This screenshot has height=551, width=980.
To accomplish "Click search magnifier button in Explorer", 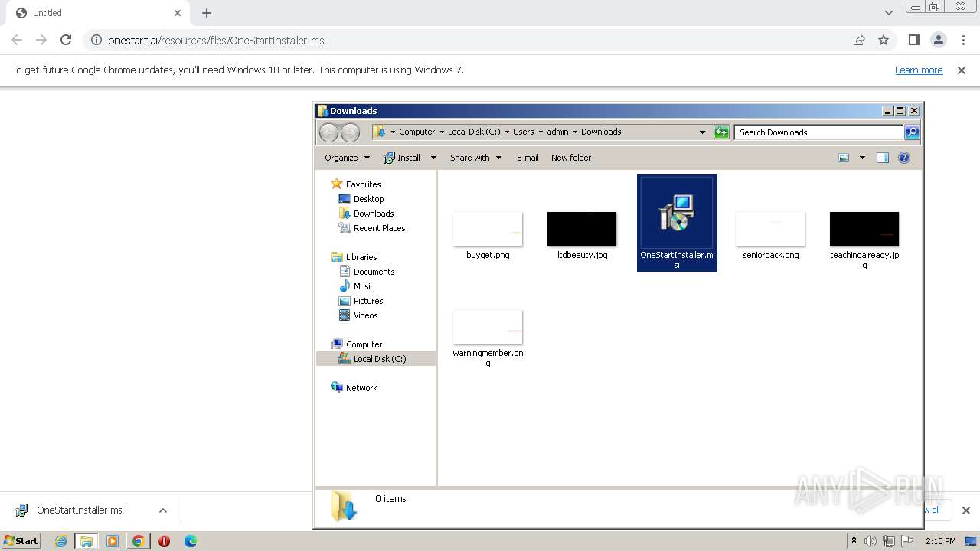I will [x=912, y=132].
